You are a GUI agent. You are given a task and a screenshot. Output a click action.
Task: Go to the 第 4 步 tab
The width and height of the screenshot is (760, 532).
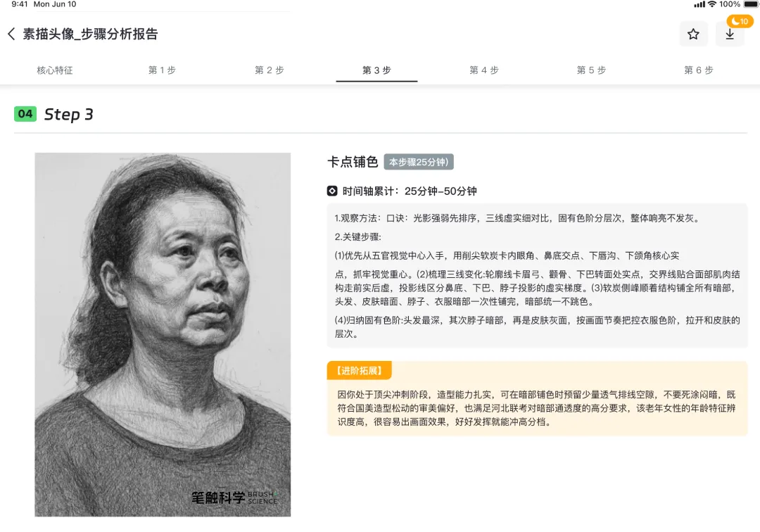tap(484, 70)
